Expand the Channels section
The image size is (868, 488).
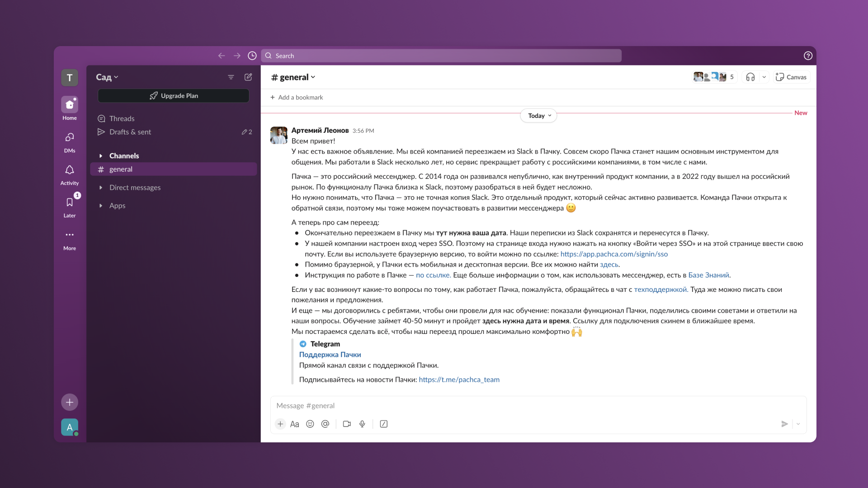click(x=101, y=156)
